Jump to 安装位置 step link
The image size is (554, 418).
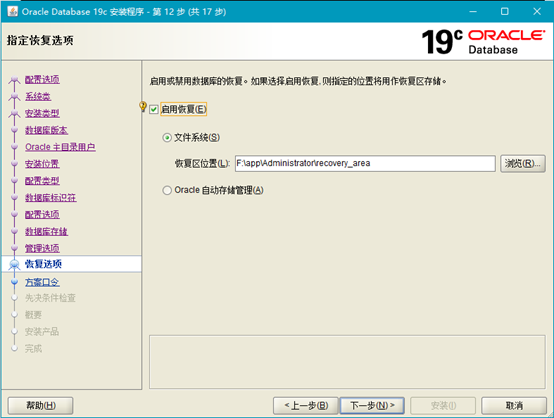click(42, 164)
